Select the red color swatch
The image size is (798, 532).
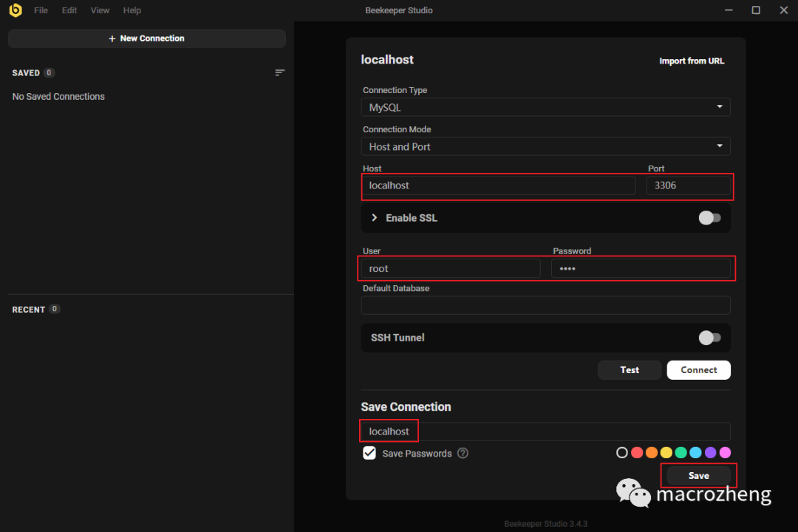(x=637, y=453)
